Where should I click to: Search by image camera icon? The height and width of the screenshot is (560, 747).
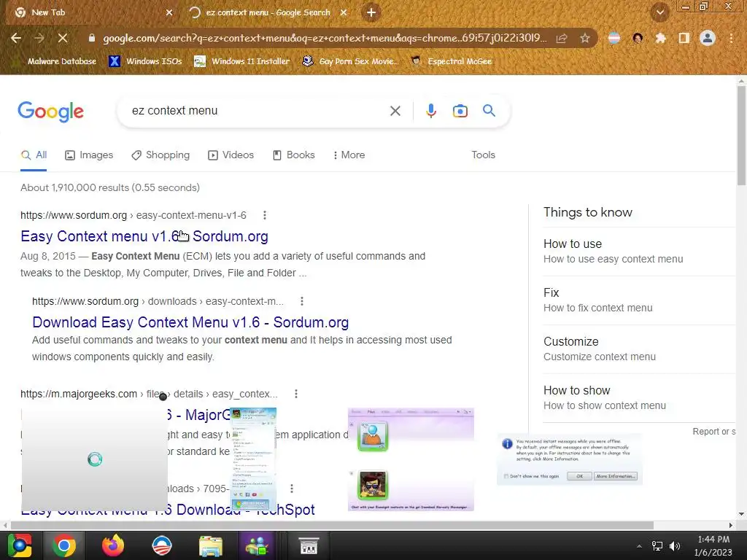(460, 111)
